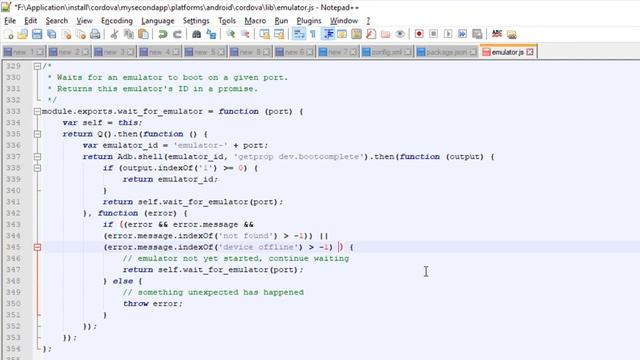The width and height of the screenshot is (640, 360).
Task: Switch to the new 1 tab
Action: (24, 52)
